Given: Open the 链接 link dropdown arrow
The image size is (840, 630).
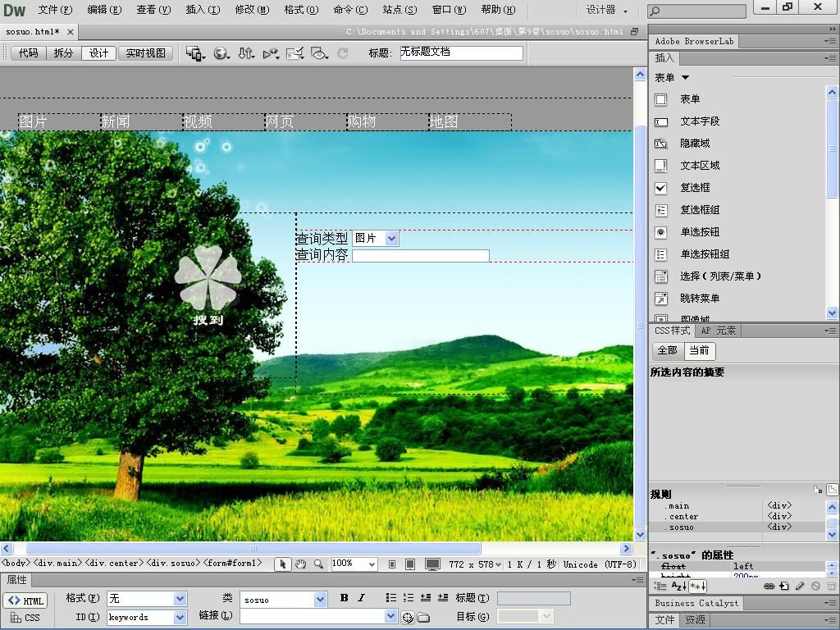Looking at the screenshot, I should click(x=390, y=617).
